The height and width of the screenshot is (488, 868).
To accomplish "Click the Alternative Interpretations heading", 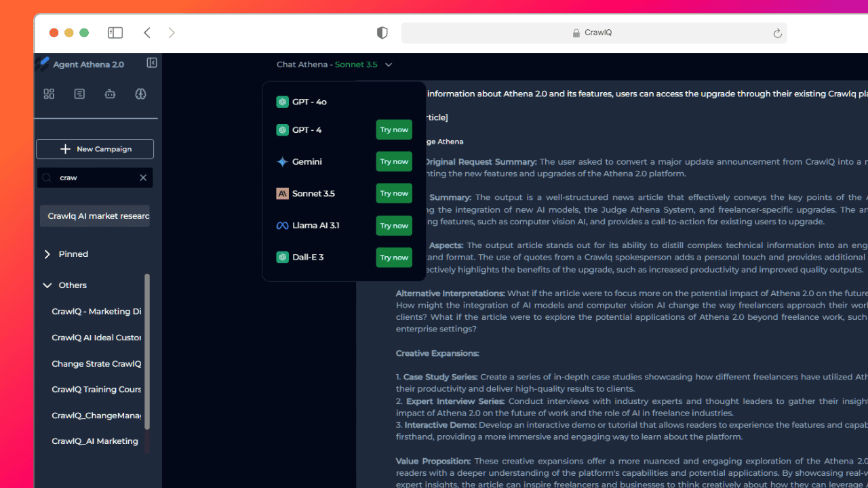I will tap(450, 293).
